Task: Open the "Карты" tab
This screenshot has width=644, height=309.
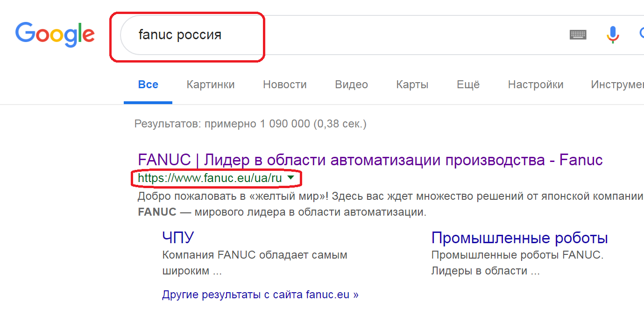Action: coord(412,84)
